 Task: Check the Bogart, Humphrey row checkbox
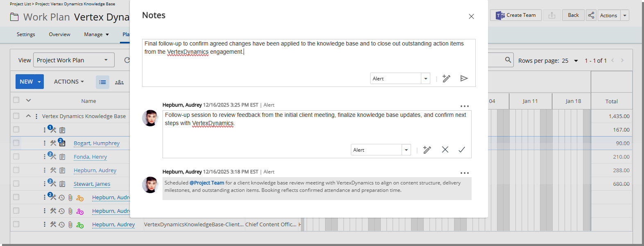coord(16,143)
